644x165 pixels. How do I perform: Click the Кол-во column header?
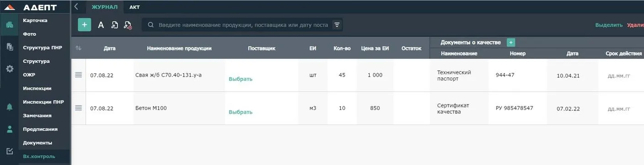[342, 48]
